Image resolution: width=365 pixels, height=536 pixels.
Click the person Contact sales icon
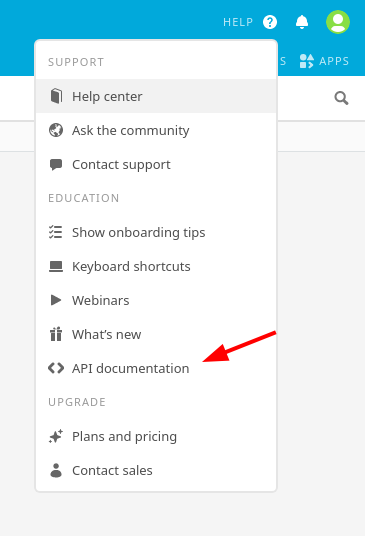coord(56,470)
